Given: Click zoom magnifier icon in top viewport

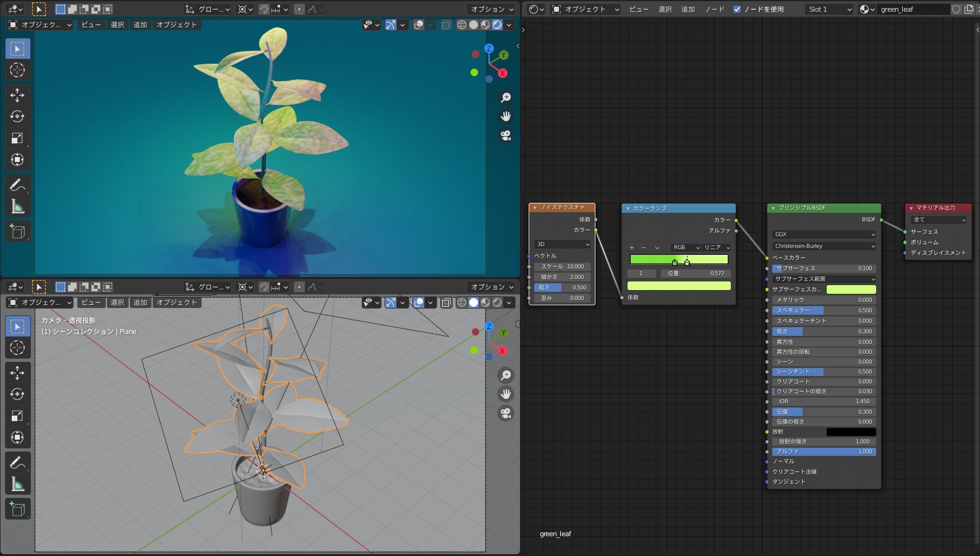Looking at the screenshot, I should [x=506, y=98].
